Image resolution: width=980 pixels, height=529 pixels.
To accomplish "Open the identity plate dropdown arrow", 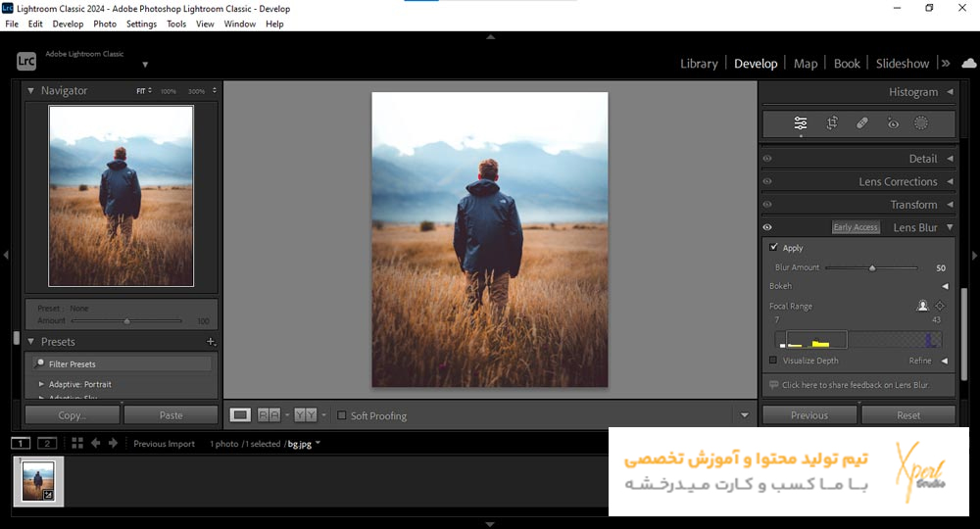I will coord(145,65).
